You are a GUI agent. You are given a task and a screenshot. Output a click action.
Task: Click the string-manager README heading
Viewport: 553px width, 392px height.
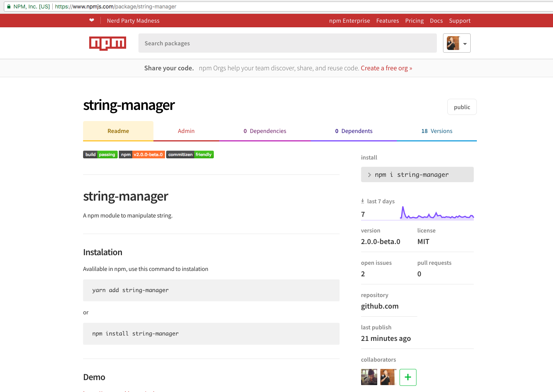[x=126, y=196]
